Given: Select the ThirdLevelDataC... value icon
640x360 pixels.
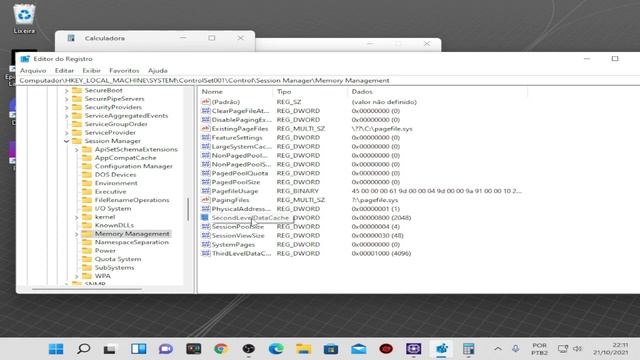Looking at the screenshot, I should coord(206,253).
